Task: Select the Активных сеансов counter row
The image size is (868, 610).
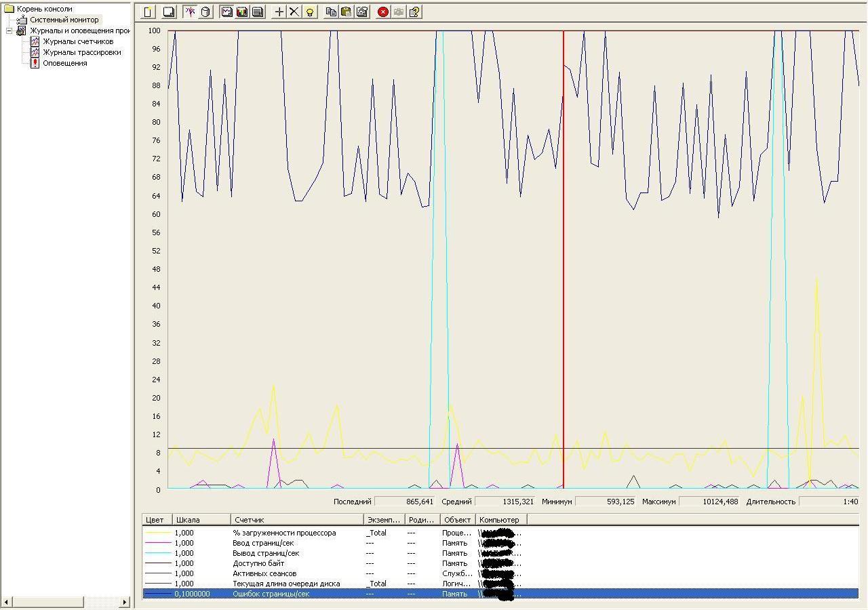Action: tap(500, 573)
